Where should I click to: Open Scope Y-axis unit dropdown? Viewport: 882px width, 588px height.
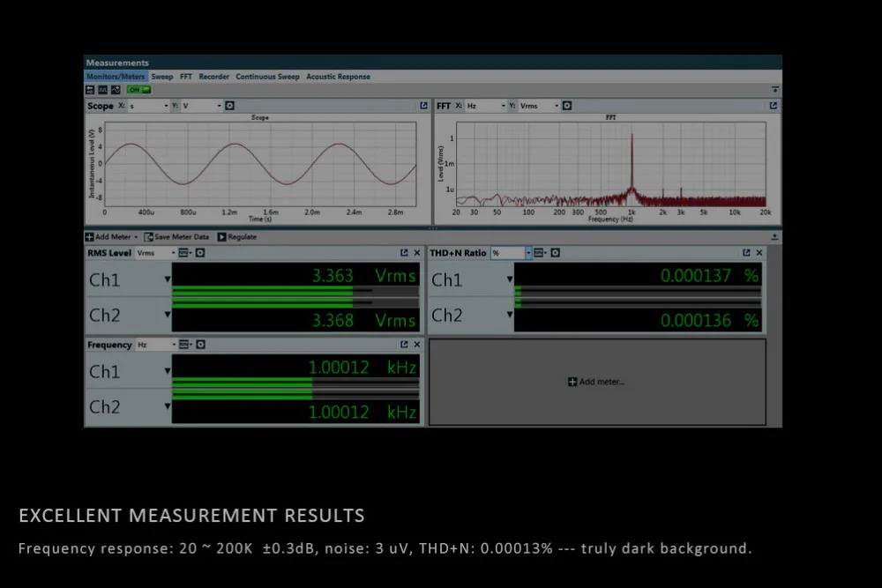(202, 106)
